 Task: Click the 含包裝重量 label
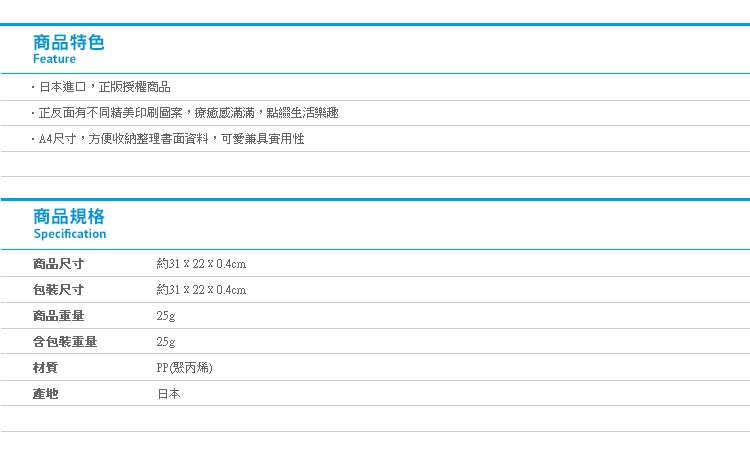65,342
